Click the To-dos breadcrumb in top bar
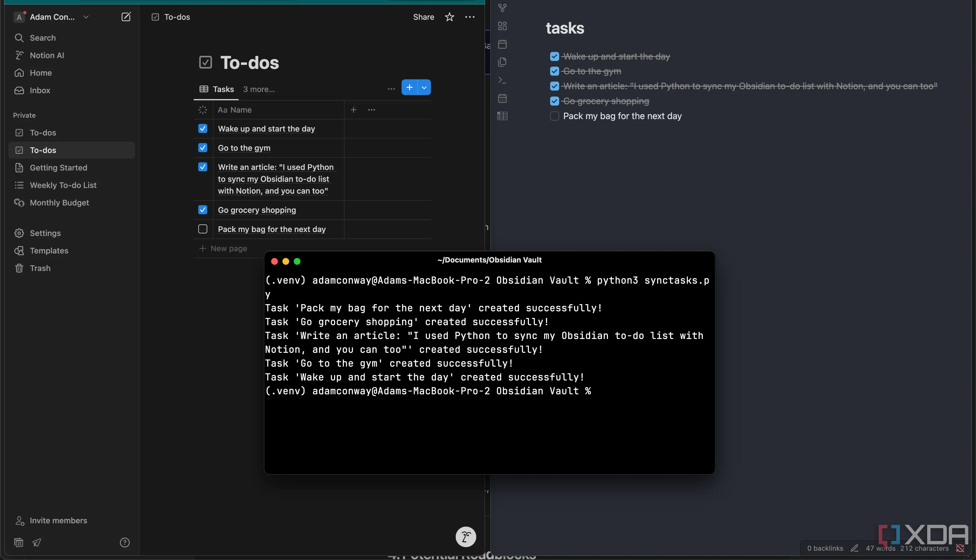This screenshot has width=976, height=560. click(x=171, y=17)
